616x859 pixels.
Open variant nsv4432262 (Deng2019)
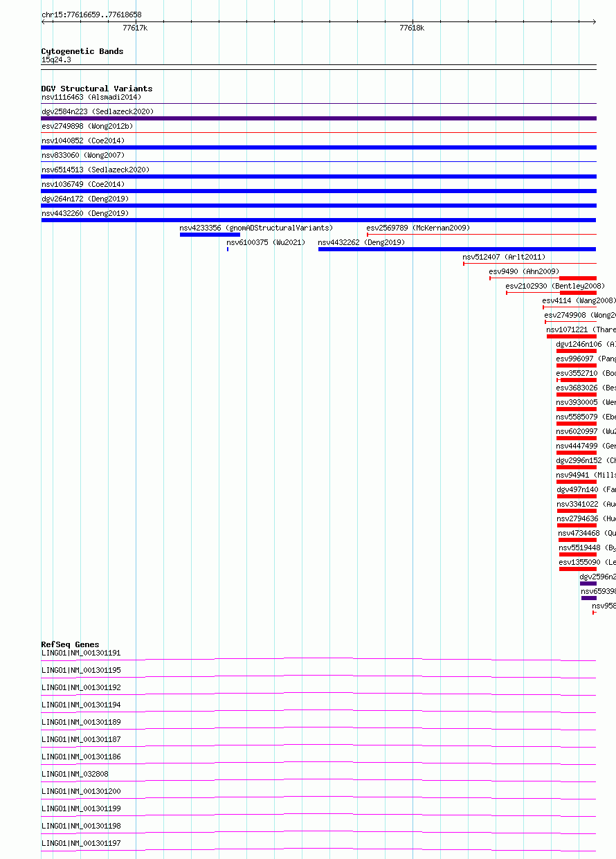click(362, 243)
